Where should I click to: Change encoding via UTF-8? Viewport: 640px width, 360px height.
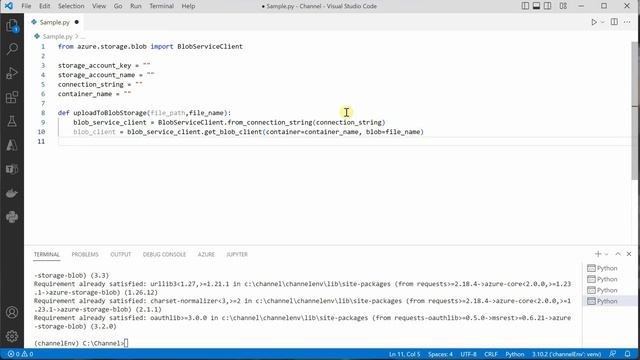[469, 354]
